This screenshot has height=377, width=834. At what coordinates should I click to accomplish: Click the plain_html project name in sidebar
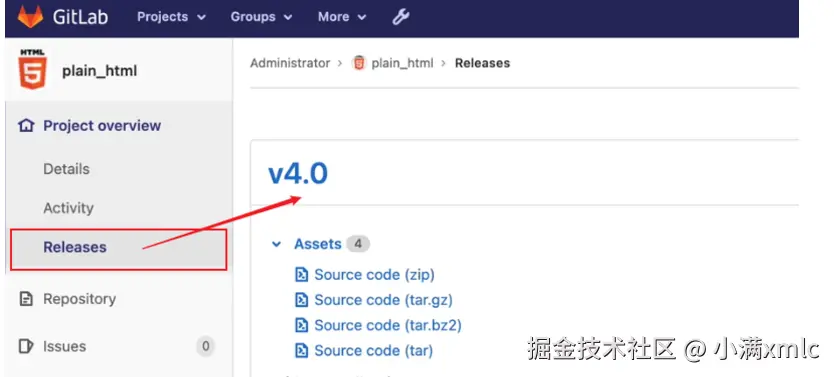[99, 71]
